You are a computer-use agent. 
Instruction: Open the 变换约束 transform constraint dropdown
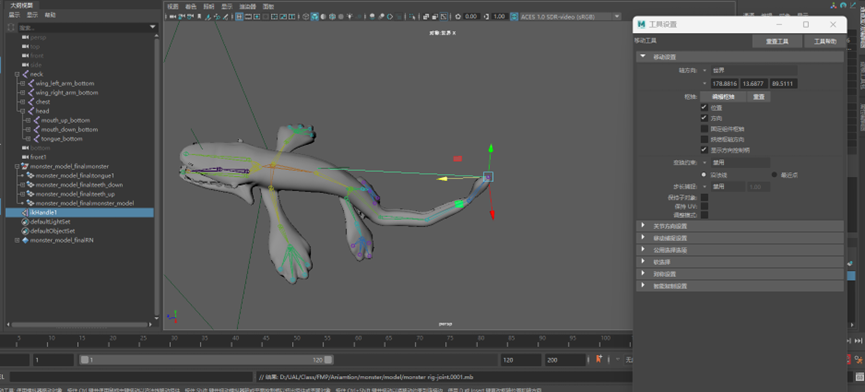coord(735,163)
